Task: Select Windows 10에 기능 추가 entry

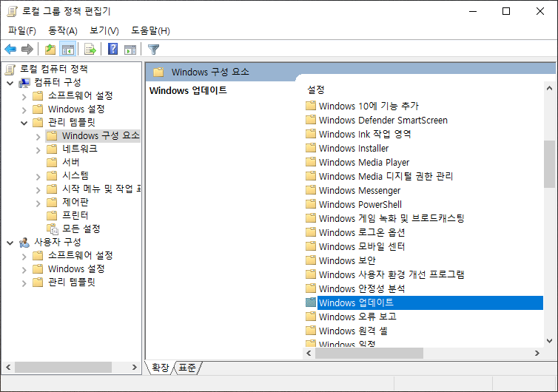Action: [x=369, y=106]
